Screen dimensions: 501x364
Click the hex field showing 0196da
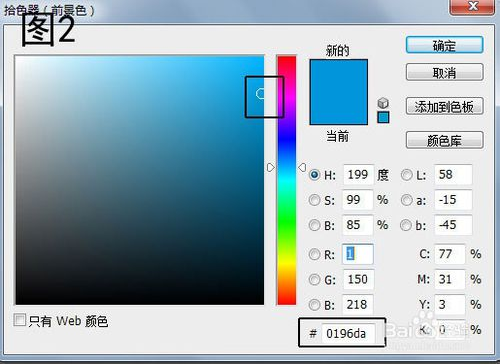tap(348, 333)
